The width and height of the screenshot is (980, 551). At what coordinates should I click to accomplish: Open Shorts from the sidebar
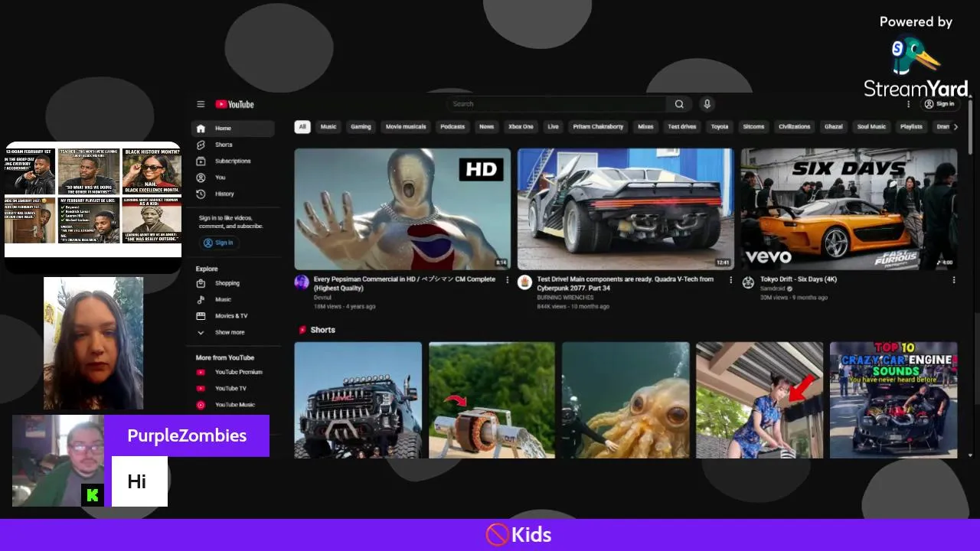[232, 145]
